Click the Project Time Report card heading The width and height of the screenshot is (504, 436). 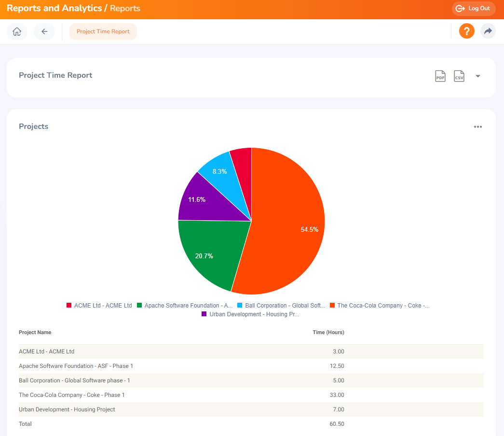55,75
